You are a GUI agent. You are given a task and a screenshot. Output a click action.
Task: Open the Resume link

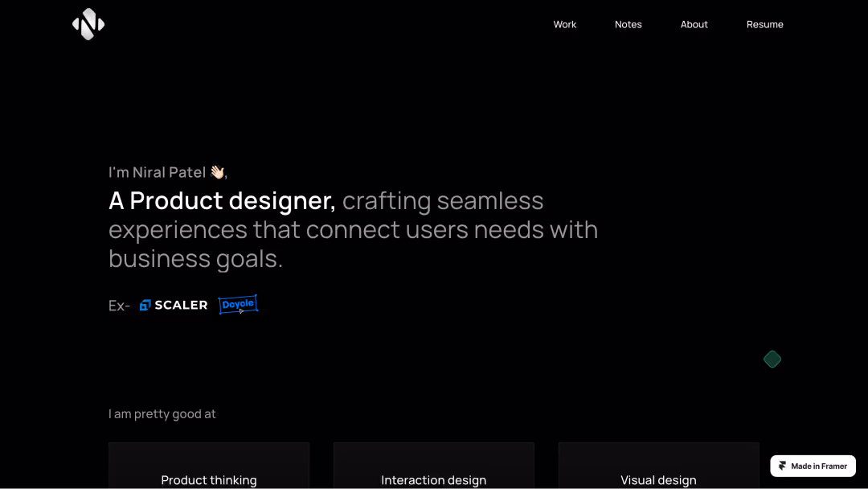click(764, 24)
